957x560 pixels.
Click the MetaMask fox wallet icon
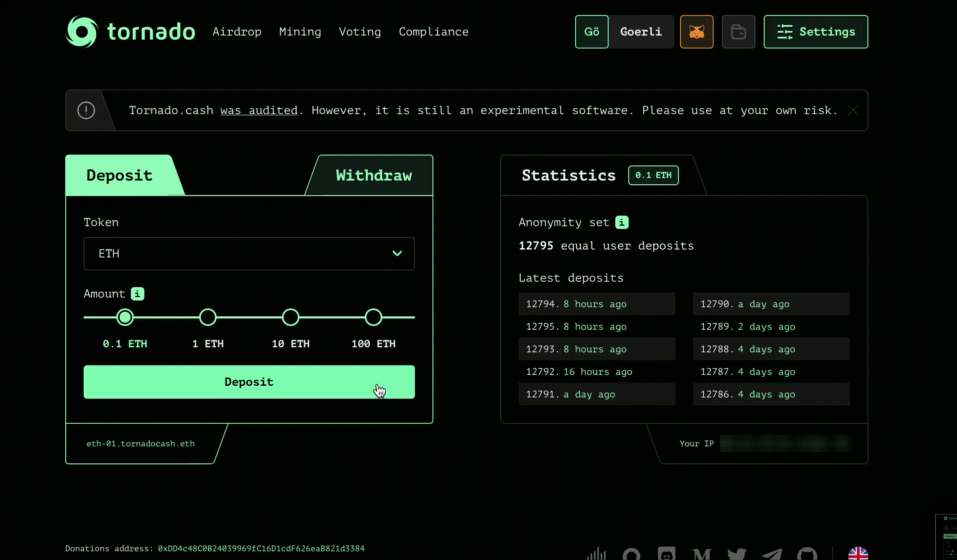[696, 32]
